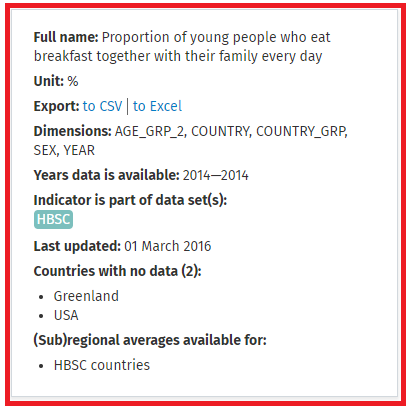Viewport: 414px width, 417px height.
Task: Click the Indicator is part of data set(s) heading
Action: point(130,200)
